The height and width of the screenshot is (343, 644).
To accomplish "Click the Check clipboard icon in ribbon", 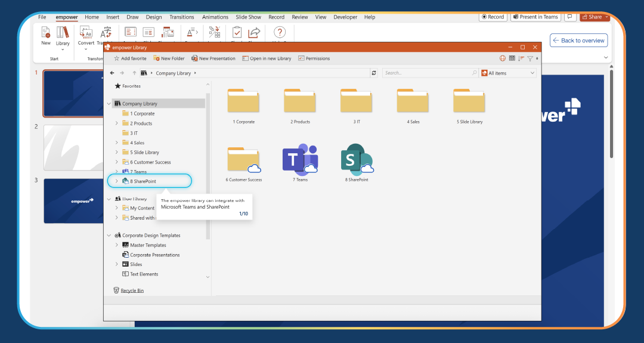I will pyautogui.click(x=237, y=32).
